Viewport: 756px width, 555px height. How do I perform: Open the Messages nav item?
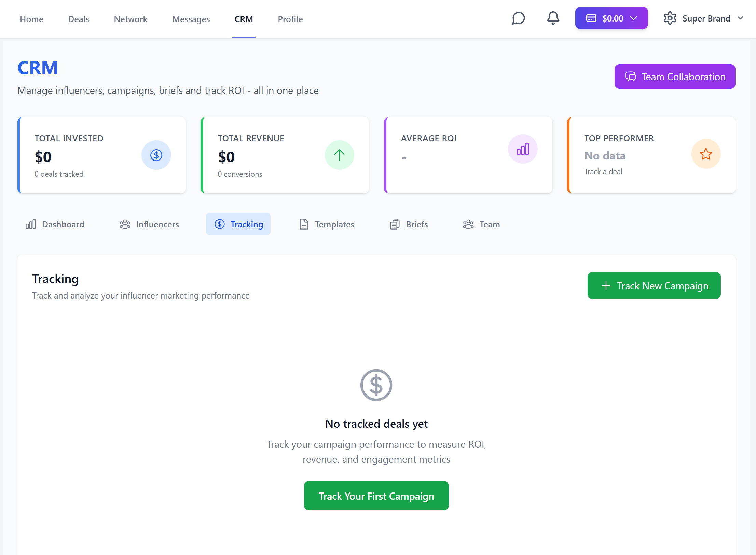pyautogui.click(x=191, y=19)
